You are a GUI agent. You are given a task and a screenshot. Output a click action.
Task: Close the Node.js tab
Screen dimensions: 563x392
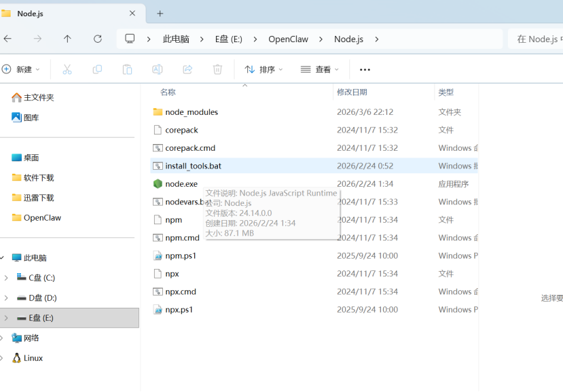(132, 14)
